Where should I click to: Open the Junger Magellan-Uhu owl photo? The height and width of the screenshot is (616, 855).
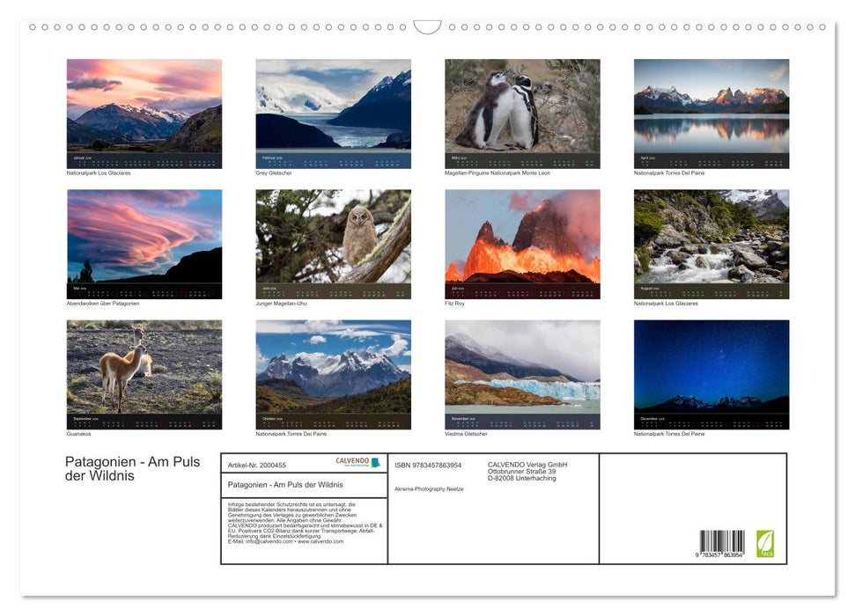(x=333, y=243)
